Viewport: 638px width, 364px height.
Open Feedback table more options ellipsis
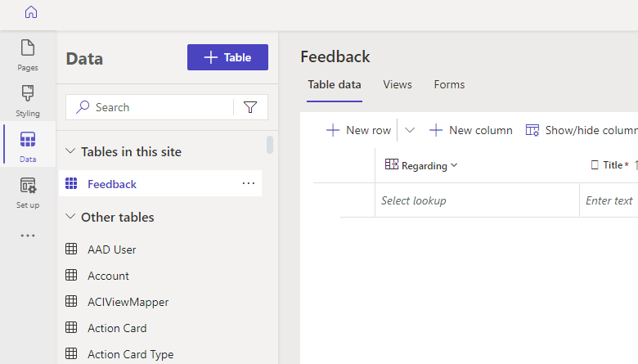tap(249, 184)
